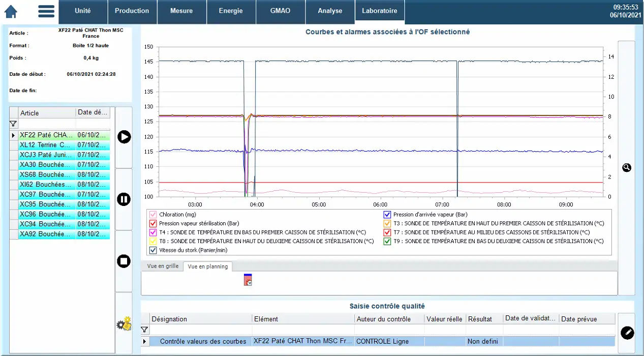Image resolution: width=644 pixels, height=356 pixels.
Task: Click the alarm marker in planning view
Action: coord(248,279)
